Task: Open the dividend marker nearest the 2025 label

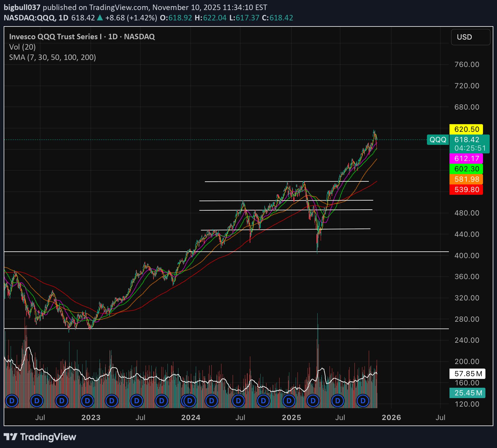Action: point(289,401)
